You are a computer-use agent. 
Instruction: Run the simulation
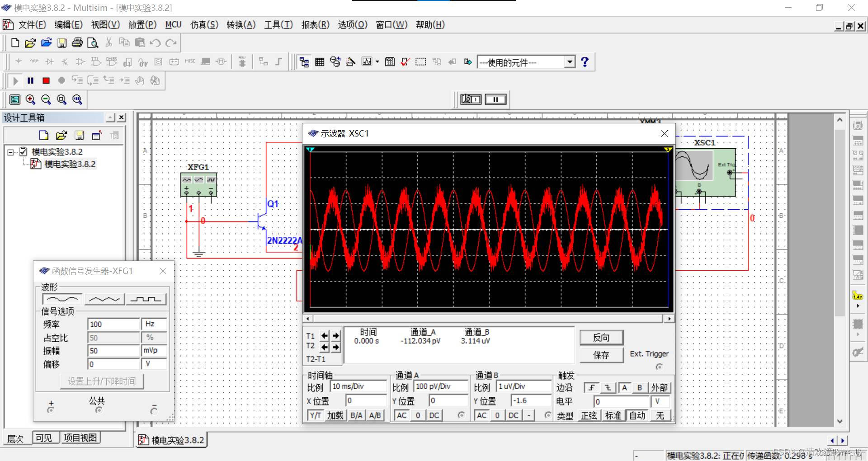[16, 81]
